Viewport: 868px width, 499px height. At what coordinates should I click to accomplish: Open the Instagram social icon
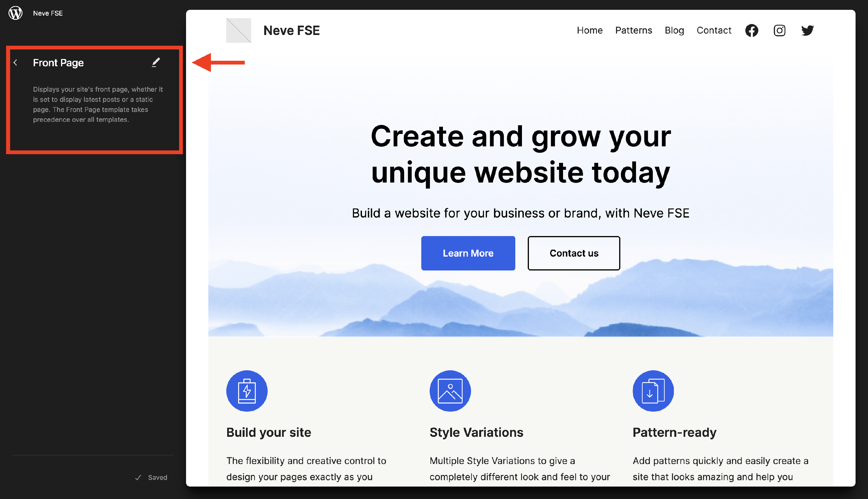779,30
